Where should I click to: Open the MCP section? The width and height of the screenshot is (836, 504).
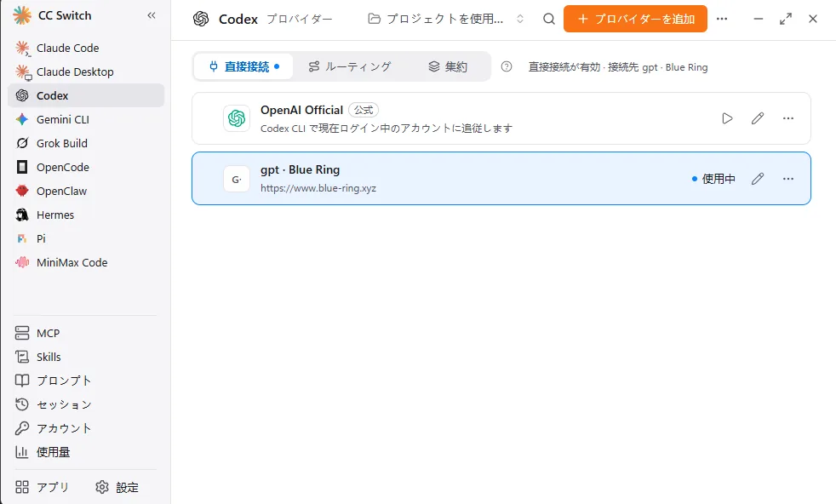coord(86,334)
